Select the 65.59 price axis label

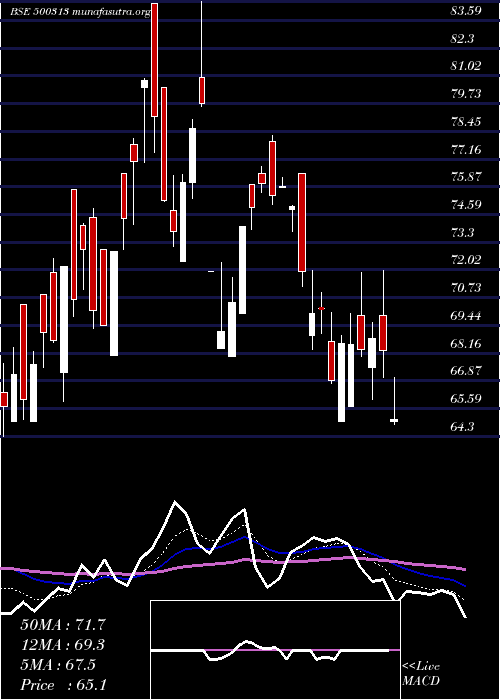466,399
